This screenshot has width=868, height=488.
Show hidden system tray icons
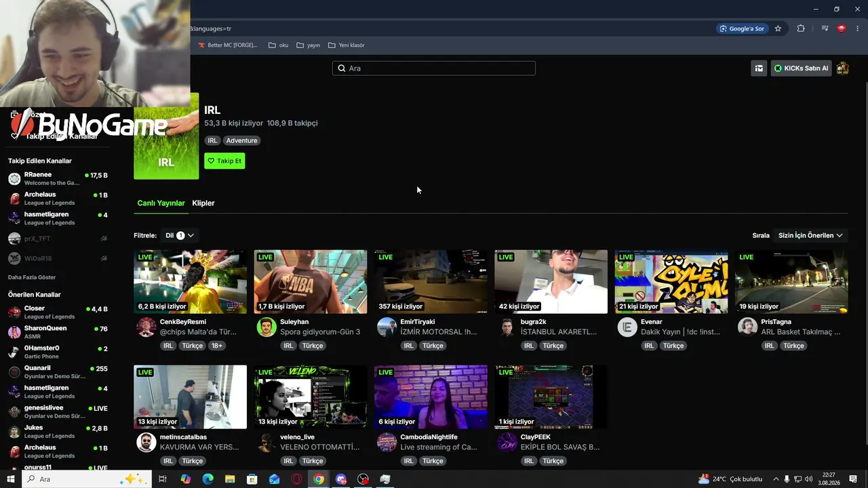click(776, 479)
